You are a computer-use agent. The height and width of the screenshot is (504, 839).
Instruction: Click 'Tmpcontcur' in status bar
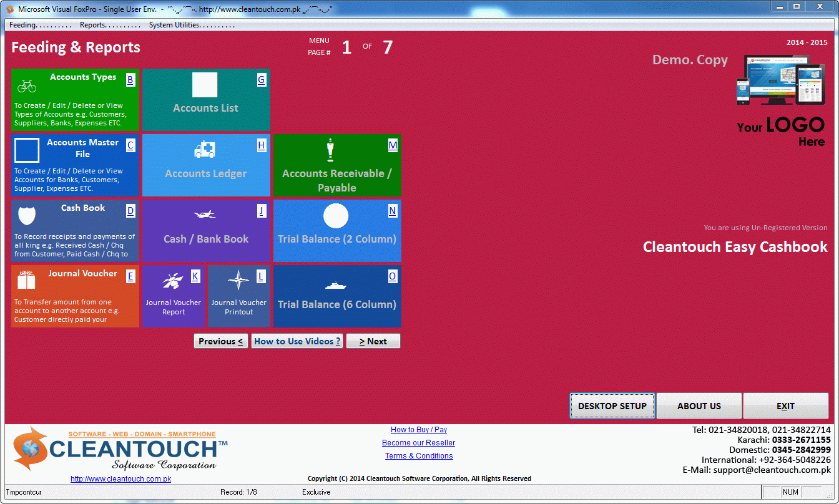coord(24,492)
